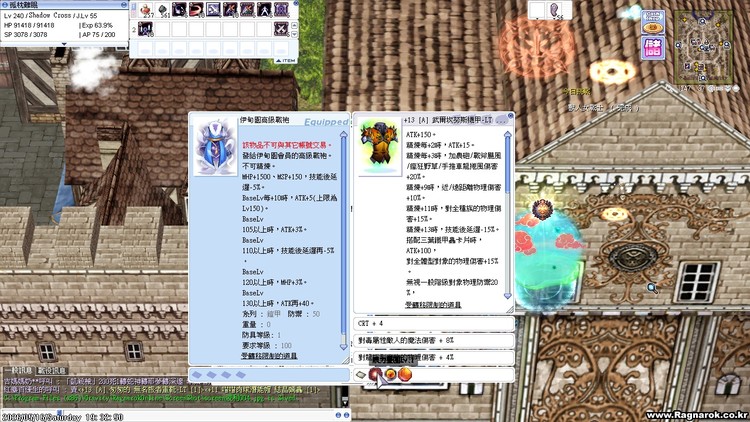Click the hotbar row 1 page selector

tap(133, 10)
